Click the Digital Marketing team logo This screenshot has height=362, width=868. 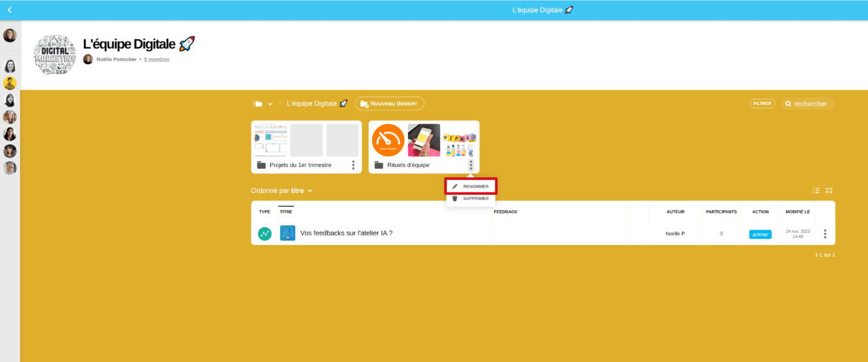(55, 55)
